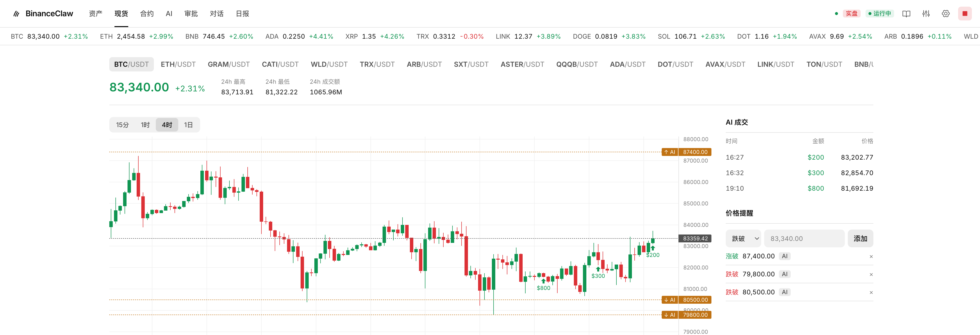Expand the 跌破 alert type dropdown

click(743, 239)
